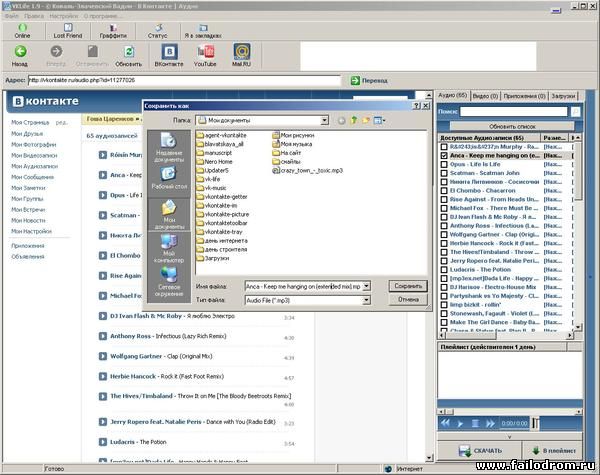Open the О программе menu
Image resolution: width=600 pixels, height=475 pixels.
click(x=101, y=16)
